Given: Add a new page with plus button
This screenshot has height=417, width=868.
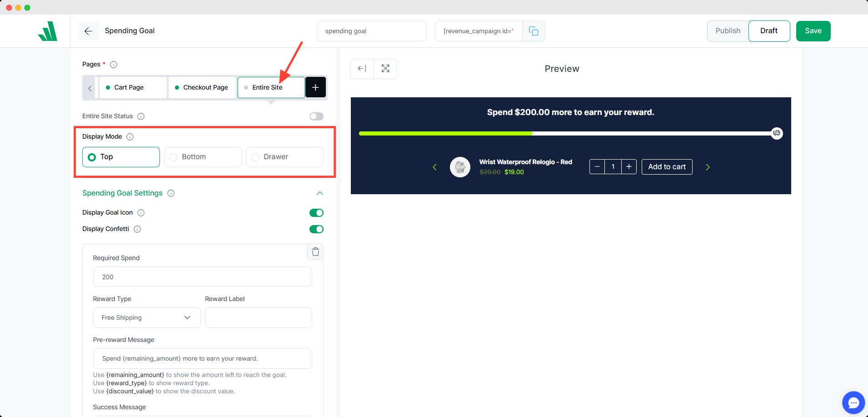Looking at the screenshot, I should click(315, 87).
